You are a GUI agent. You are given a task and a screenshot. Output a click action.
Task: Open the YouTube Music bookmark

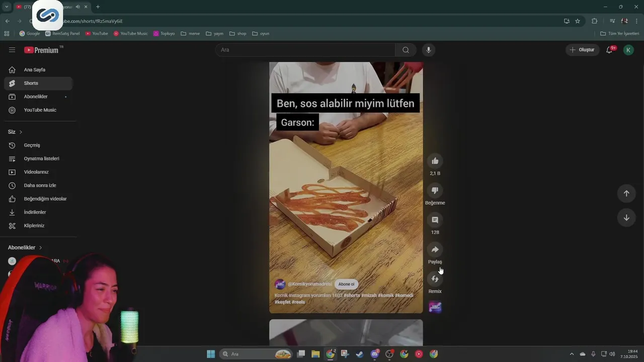pos(131,34)
